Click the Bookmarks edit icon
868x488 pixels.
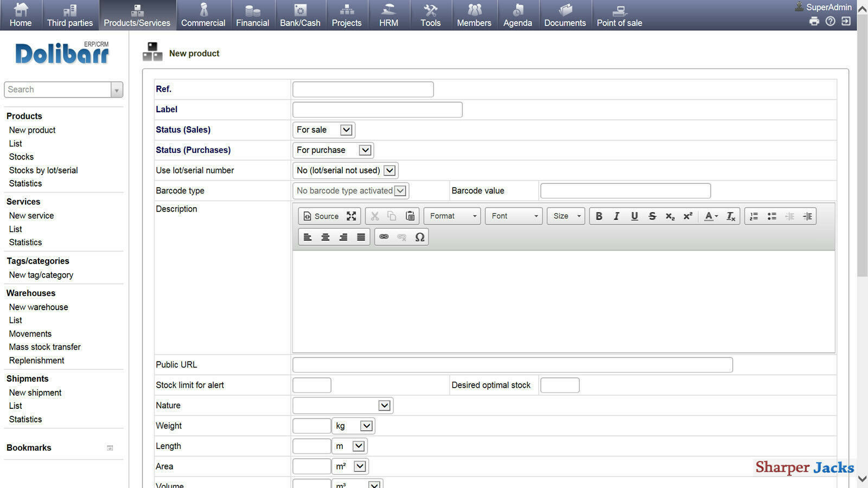tap(110, 448)
